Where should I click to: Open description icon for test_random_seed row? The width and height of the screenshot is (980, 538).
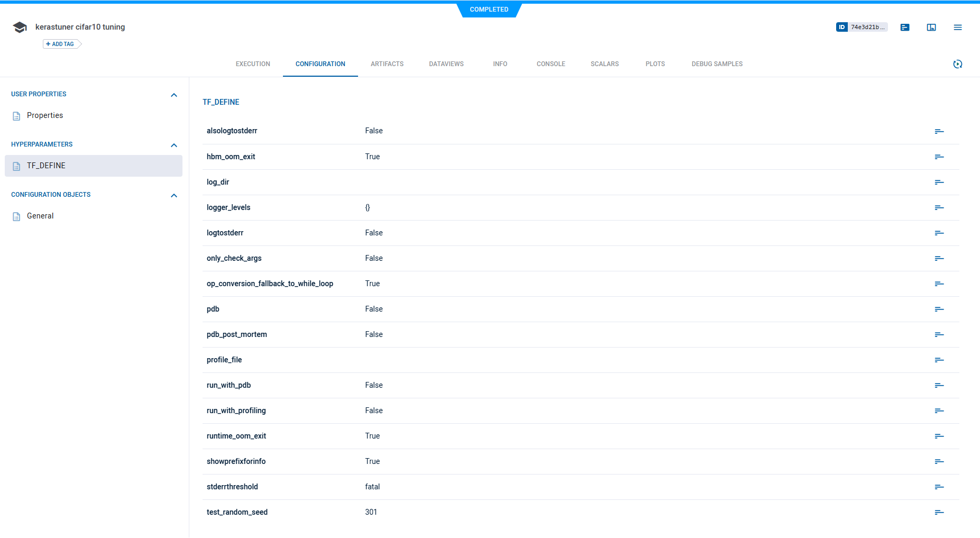click(x=939, y=512)
